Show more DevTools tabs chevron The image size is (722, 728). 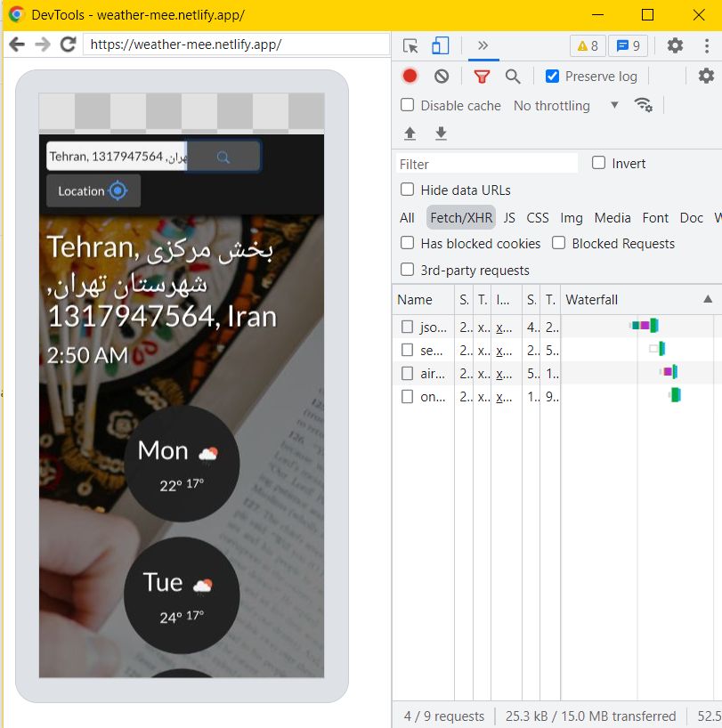(x=483, y=45)
